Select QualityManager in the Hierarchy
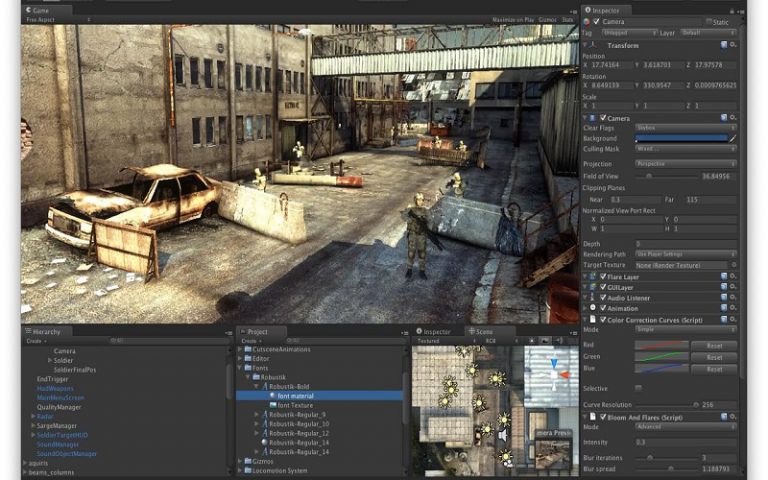 59,407
